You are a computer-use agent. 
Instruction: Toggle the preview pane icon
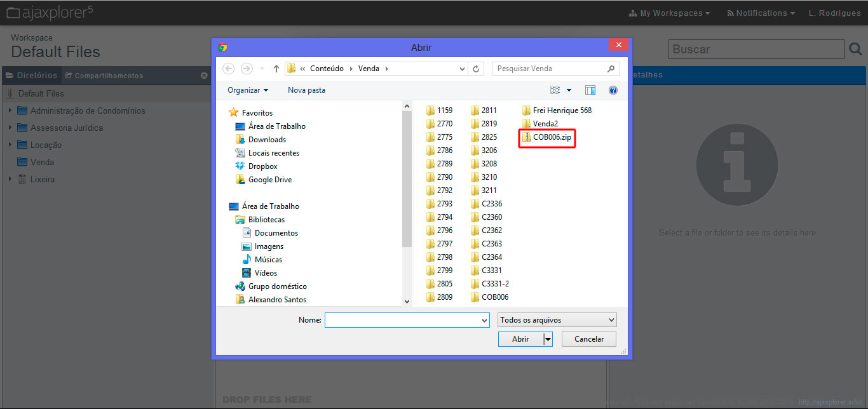590,90
